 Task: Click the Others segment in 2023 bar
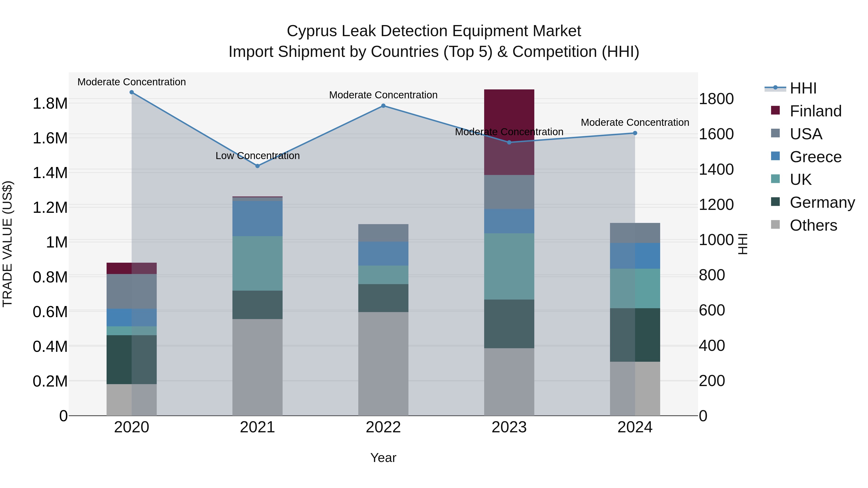pos(509,382)
